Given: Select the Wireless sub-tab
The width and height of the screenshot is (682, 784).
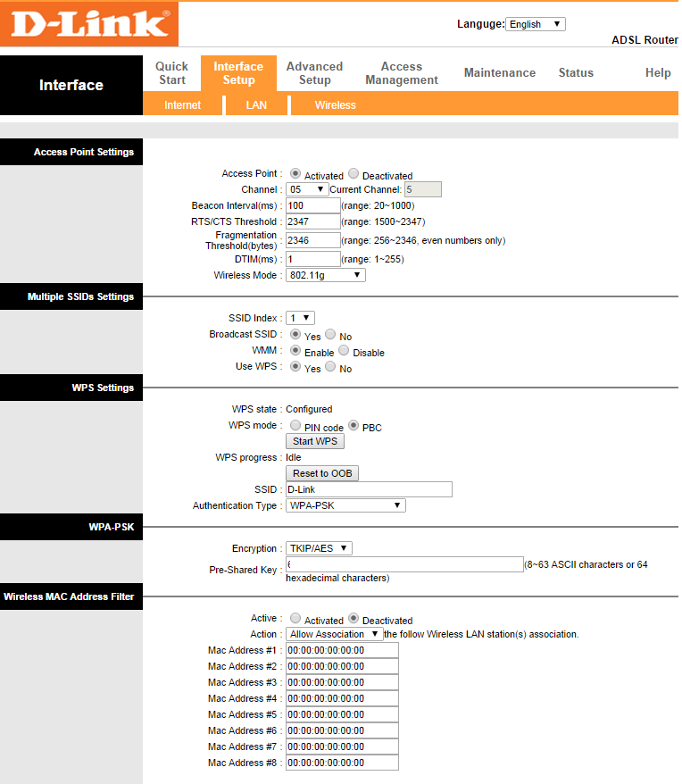Looking at the screenshot, I should click(x=335, y=105).
